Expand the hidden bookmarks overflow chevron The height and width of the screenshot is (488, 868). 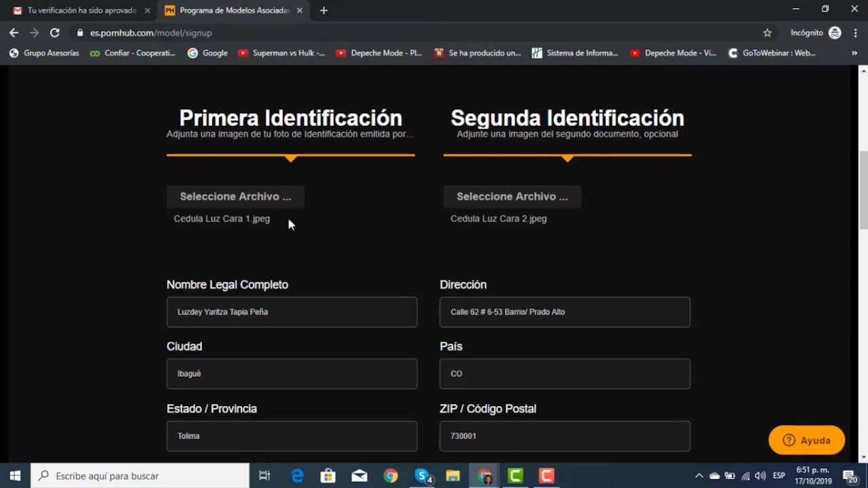coord(854,53)
